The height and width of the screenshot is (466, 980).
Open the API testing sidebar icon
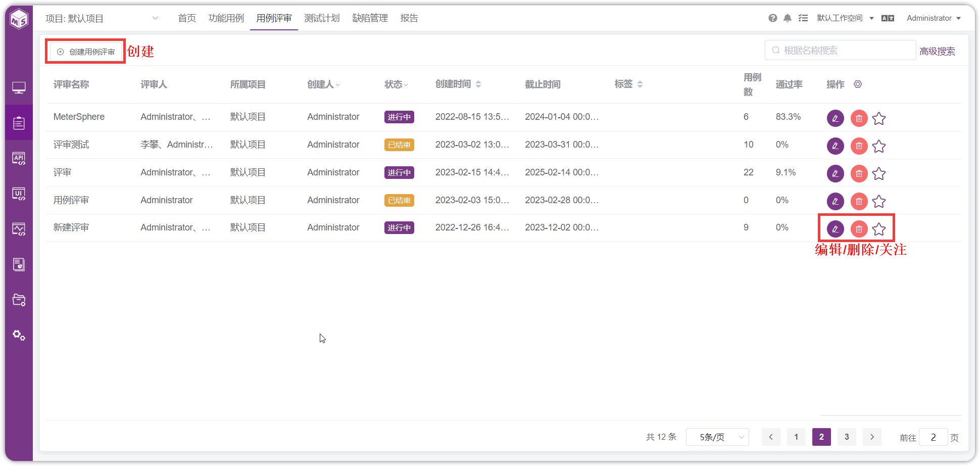19,159
